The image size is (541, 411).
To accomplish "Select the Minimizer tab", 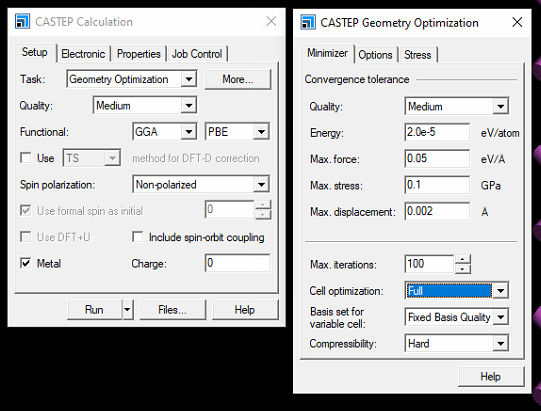I will pyautogui.click(x=327, y=53).
